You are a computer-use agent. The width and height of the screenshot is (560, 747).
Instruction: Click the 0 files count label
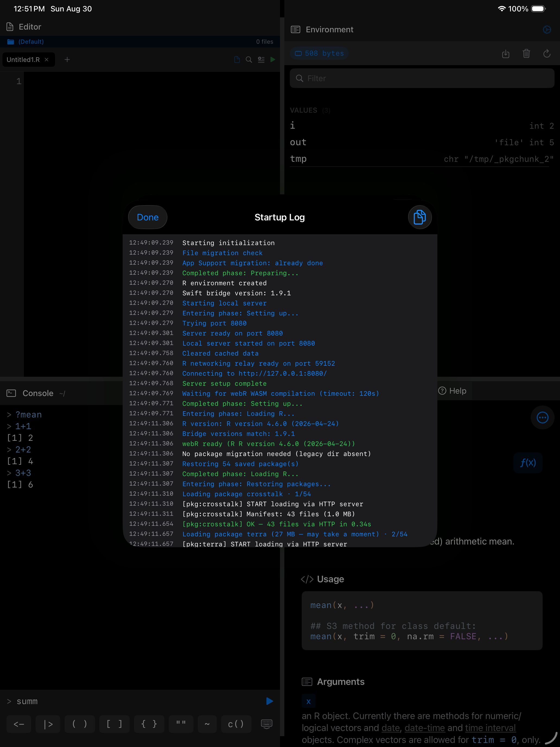coord(265,42)
